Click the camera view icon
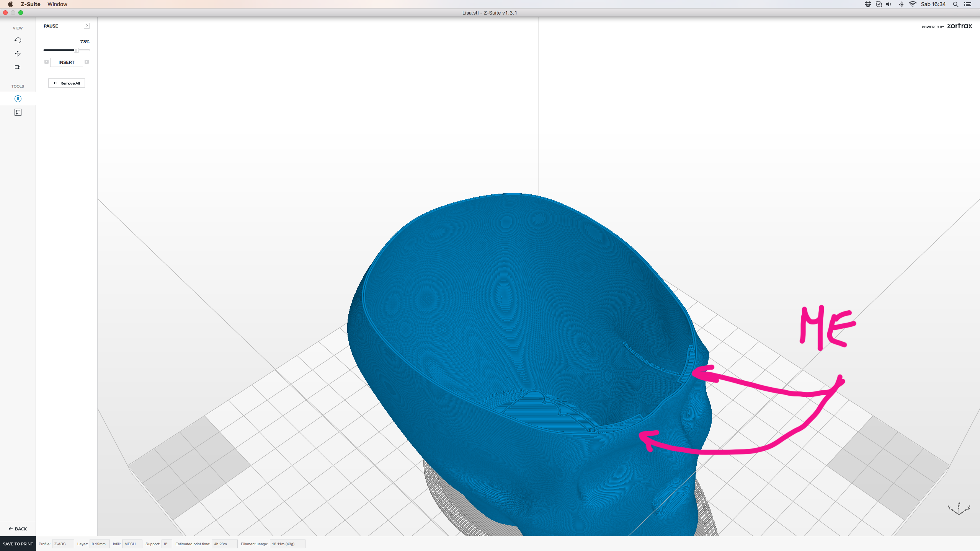980x551 pixels. click(x=18, y=67)
